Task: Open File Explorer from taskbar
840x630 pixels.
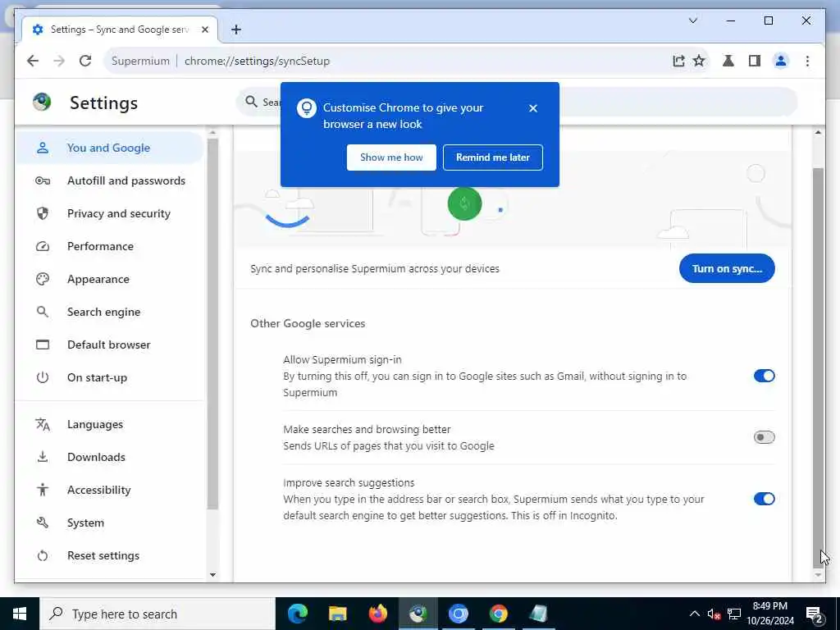Action: (337, 614)
